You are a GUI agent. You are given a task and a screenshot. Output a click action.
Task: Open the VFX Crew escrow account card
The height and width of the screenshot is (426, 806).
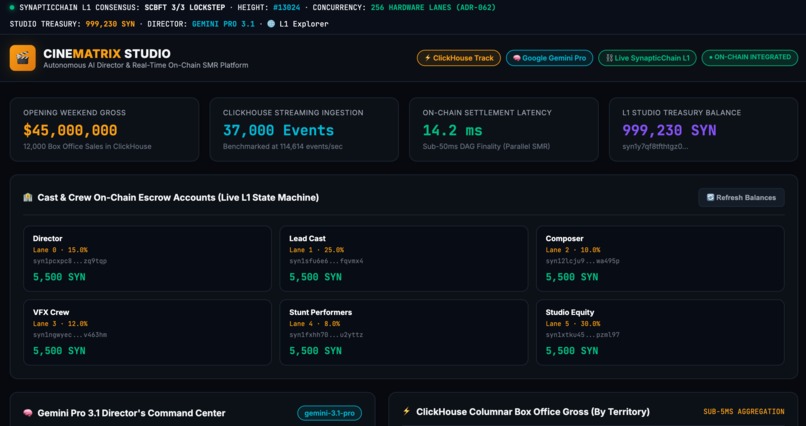click(x=148, y=332)
